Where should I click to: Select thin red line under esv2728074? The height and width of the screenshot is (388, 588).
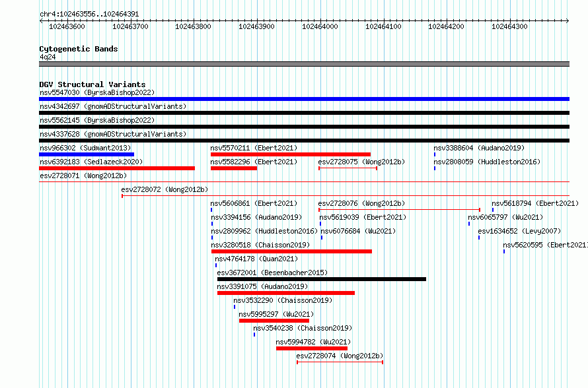(340, 362)
